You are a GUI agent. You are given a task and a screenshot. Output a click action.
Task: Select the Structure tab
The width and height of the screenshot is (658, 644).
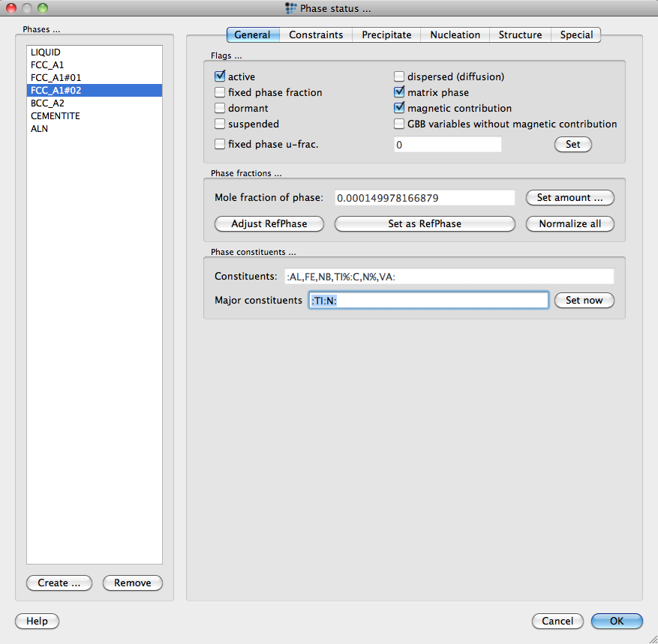520,34
